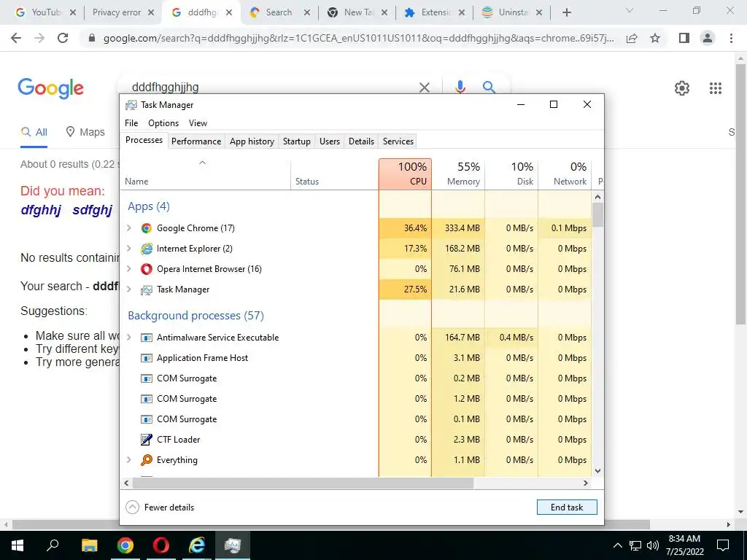Screen dimensions: 747x560
Task: Click the Task Manager vertical scrollbar thumb
Action: pos(598,214)
